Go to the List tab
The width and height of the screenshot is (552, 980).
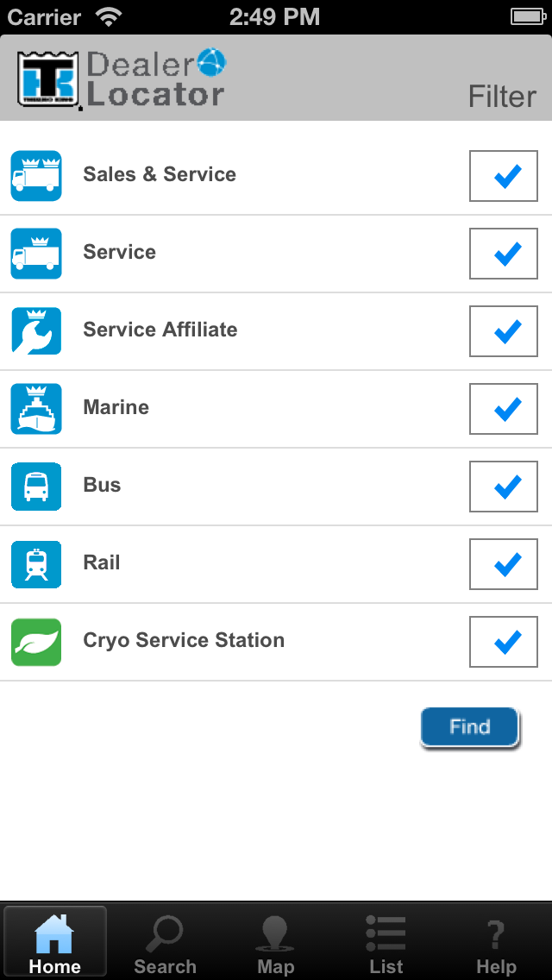point(386,943)
